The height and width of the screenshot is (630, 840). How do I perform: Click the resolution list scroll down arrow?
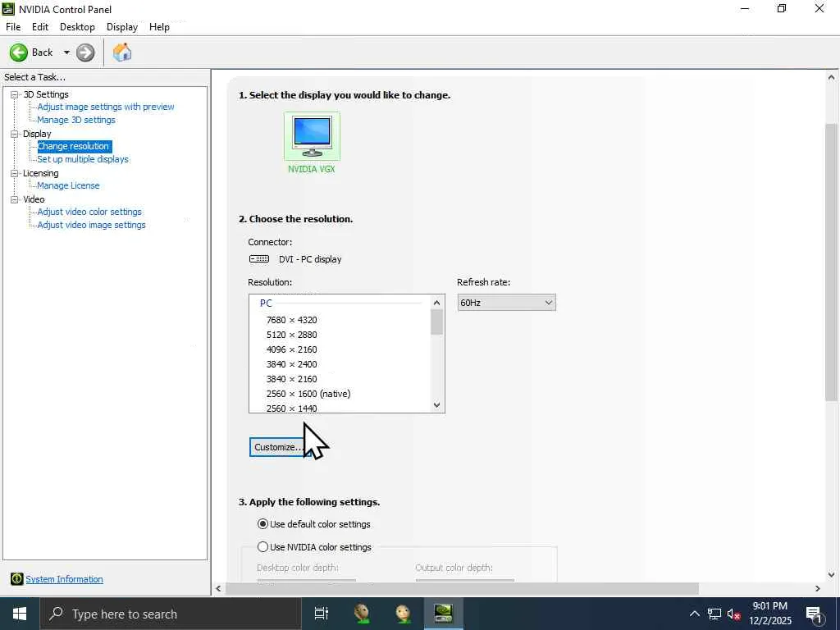436,405
